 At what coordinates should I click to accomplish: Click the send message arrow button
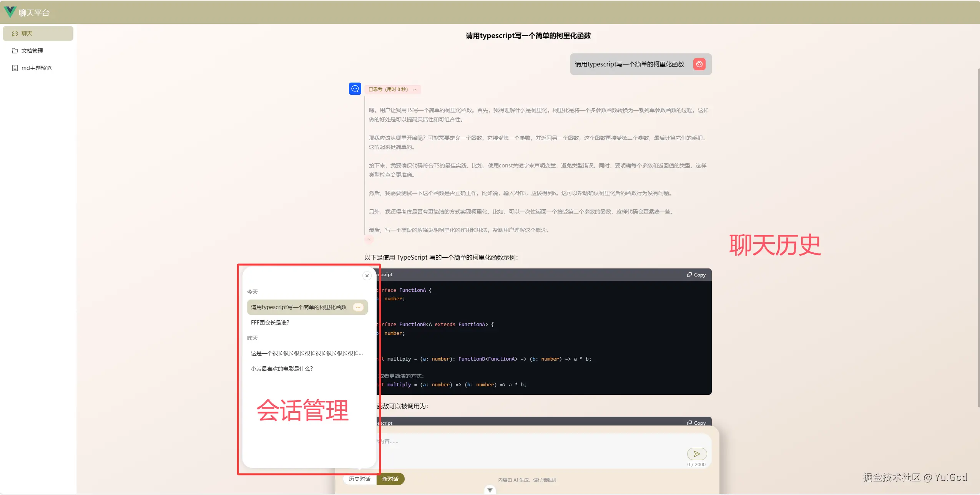tap(696, 454)
